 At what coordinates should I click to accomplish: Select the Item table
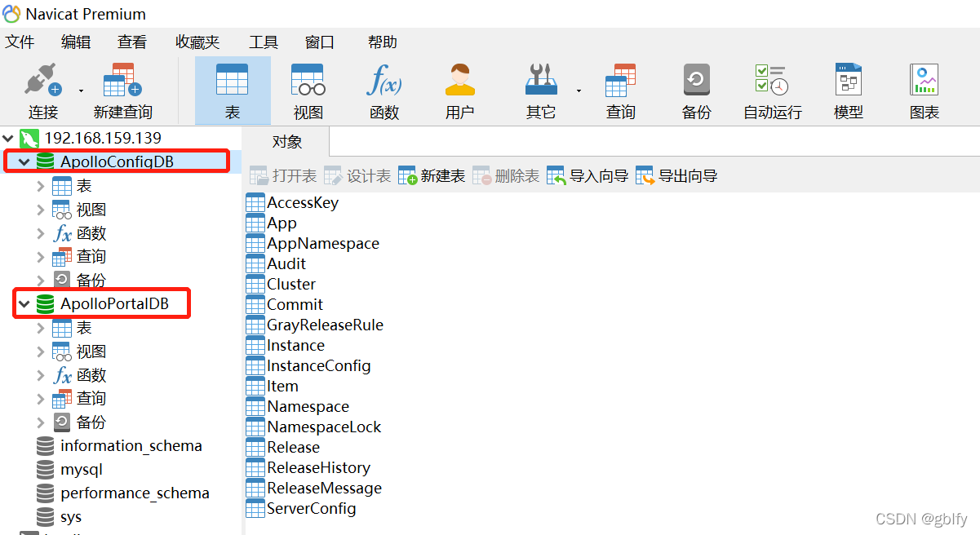(273, 387)
